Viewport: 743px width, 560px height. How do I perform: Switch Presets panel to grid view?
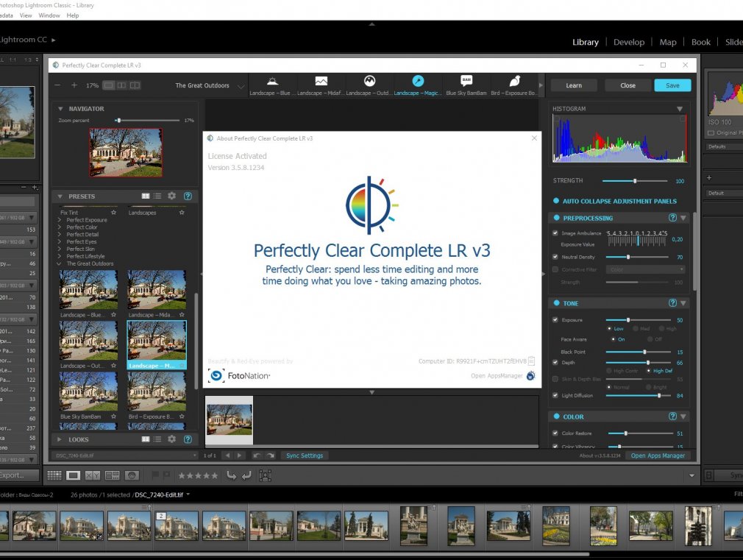coord(146,196)
